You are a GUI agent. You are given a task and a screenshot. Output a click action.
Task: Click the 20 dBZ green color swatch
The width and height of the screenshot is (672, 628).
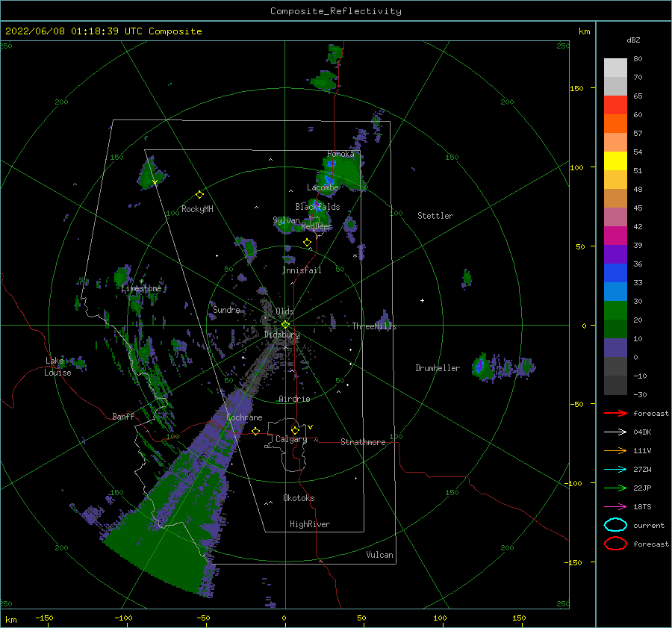(615, 311)
